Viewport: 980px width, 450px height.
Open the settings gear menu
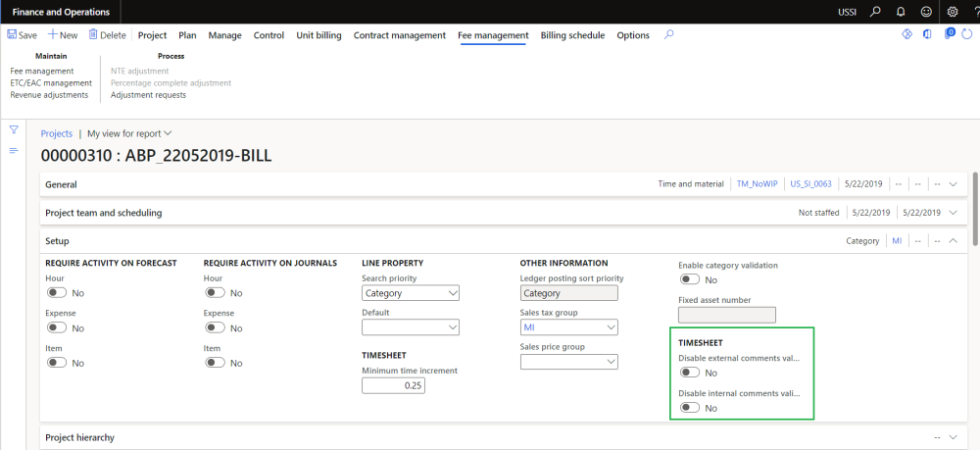click(953, 12)
